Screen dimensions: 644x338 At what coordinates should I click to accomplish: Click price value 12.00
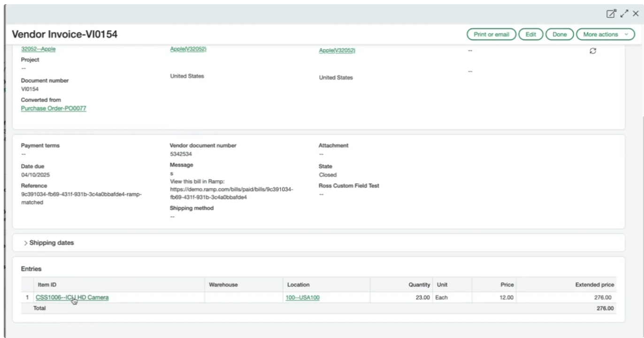click(x=506, y=297)
